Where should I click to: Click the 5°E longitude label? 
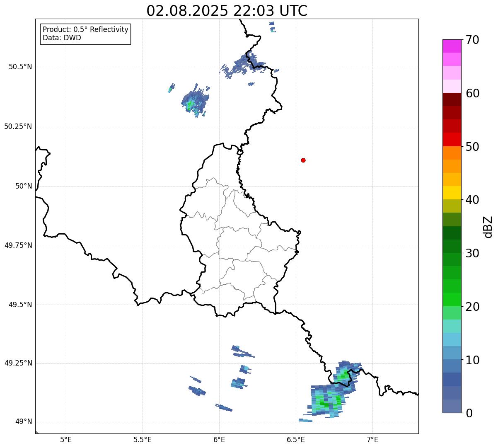click(x=66, y=440)
